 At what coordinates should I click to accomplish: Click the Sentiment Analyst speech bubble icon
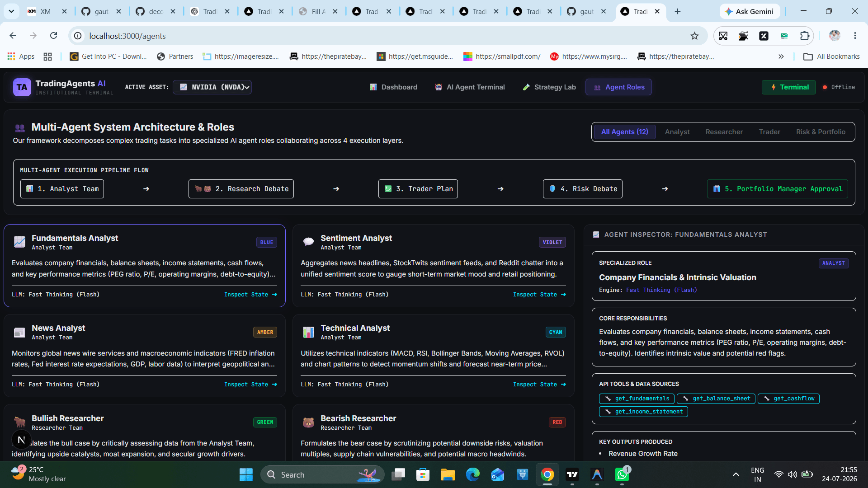tap(308, 242)
